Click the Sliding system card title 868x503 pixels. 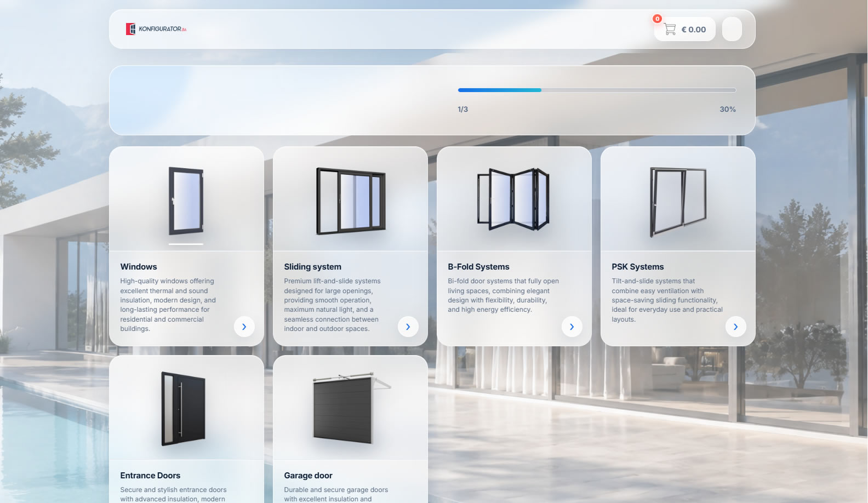coord(312,267)
